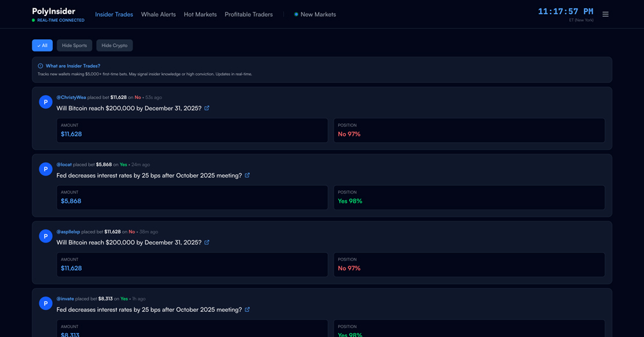The image size is (644, 337).
Task: Click external link icon on @aspllelxp's Bitcoin market
Action: (x=207, y=242)
